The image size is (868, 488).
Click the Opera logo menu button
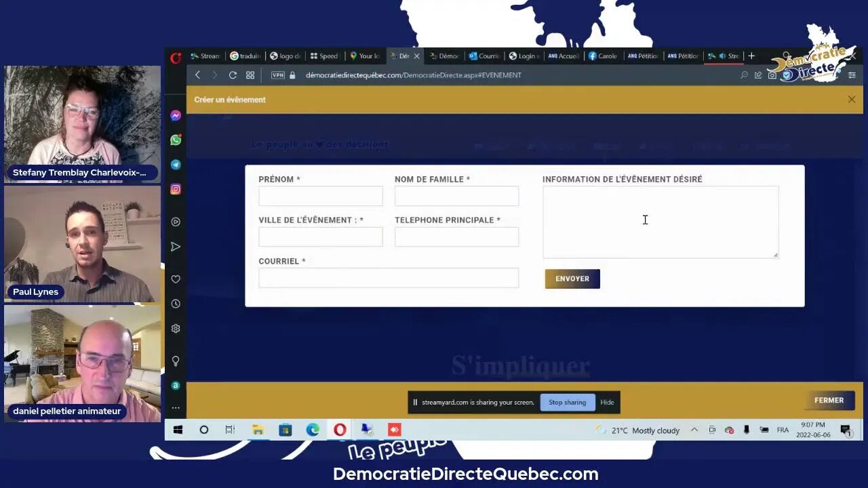click(176, 58)
